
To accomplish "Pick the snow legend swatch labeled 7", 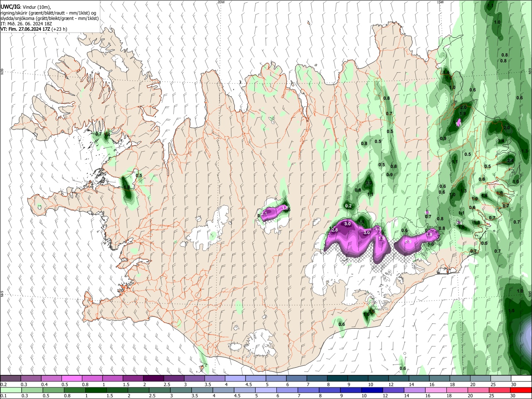I will tap(317, 378).
